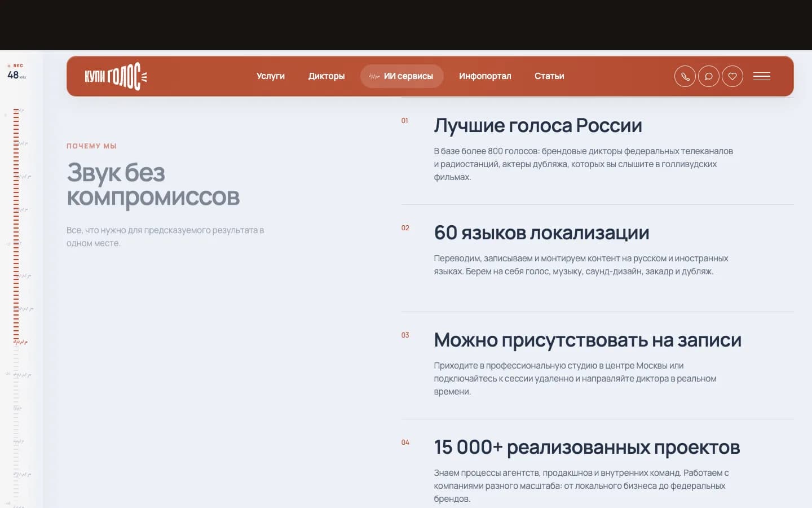The height and width of the screenshot is (508, 812).
Task: Open the phone call icon button
Action: (x=685, y=76)
